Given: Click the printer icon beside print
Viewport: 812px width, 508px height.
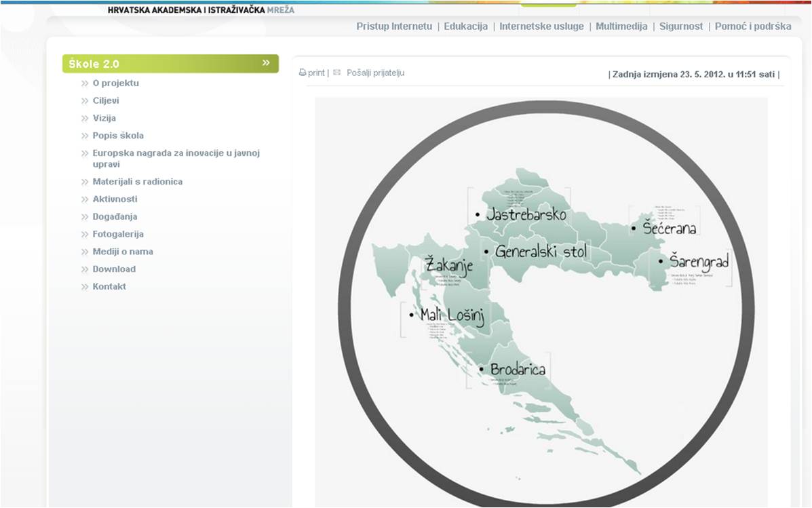Looking at the screenshot, I should [x=303, y=73].
